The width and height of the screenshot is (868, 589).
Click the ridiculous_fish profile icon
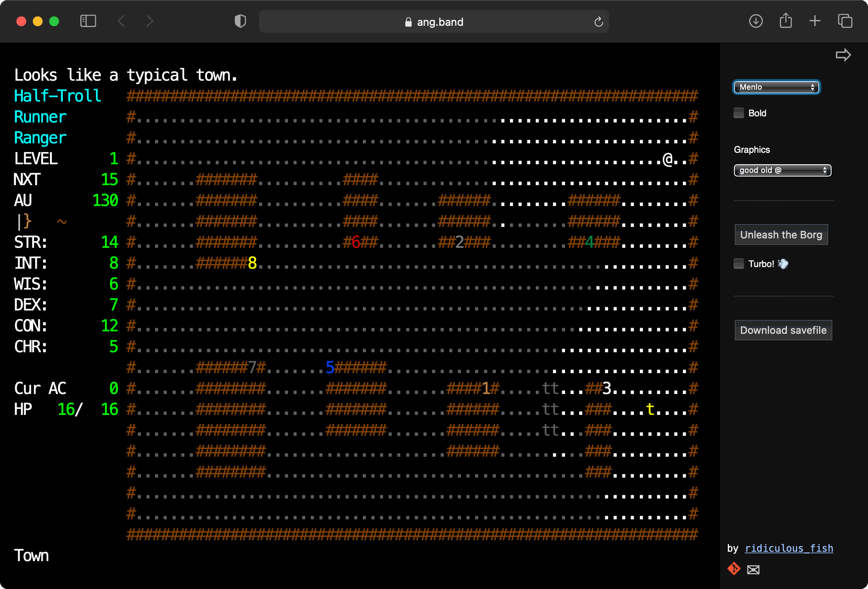pos(734,569)
